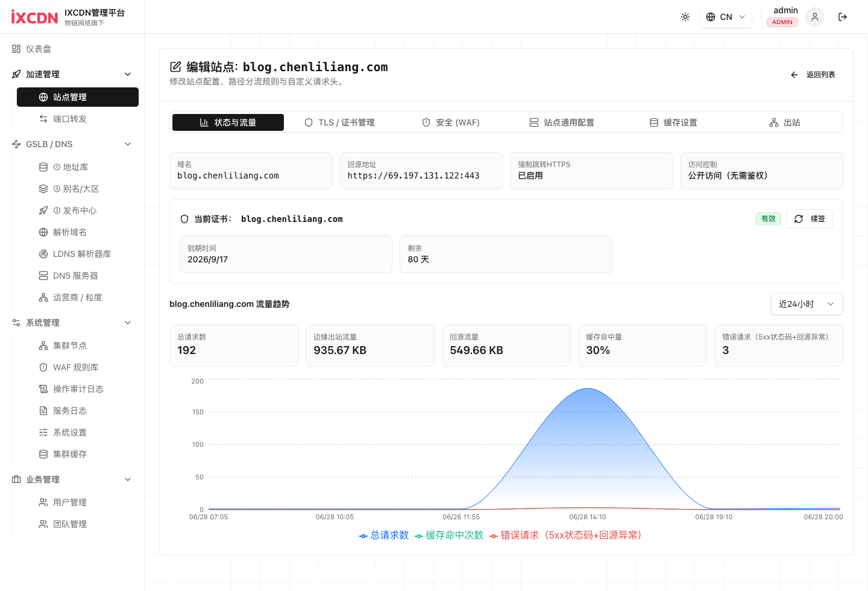Click the database icon beside 集群缓存
This screenshot has width=868, height=591.
pyautogui.click(x=43, y=454)
